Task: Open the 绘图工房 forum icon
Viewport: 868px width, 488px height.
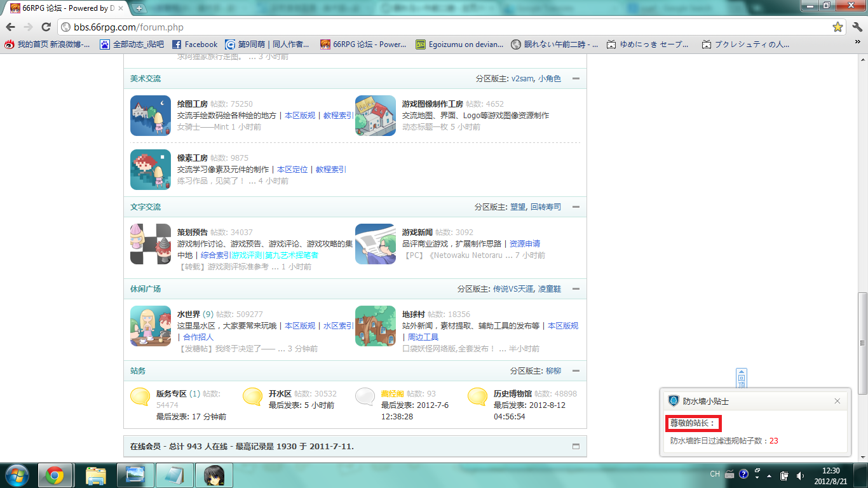Action: tap(151, 116)
